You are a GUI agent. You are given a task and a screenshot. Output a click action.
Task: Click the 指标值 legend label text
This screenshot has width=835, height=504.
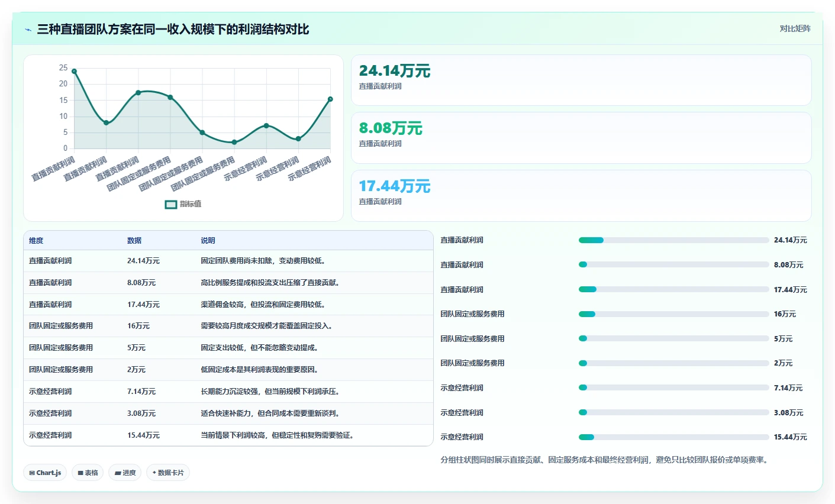(191, 204)
